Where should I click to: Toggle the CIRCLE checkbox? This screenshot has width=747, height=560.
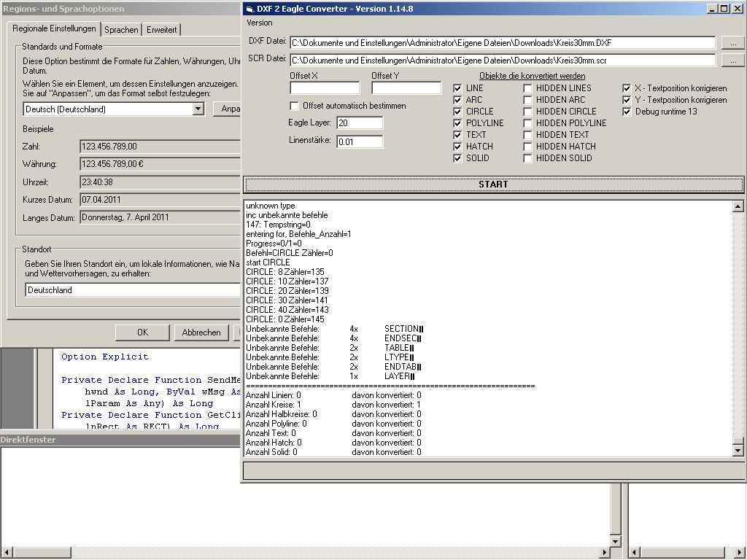[x=457, y=112]
